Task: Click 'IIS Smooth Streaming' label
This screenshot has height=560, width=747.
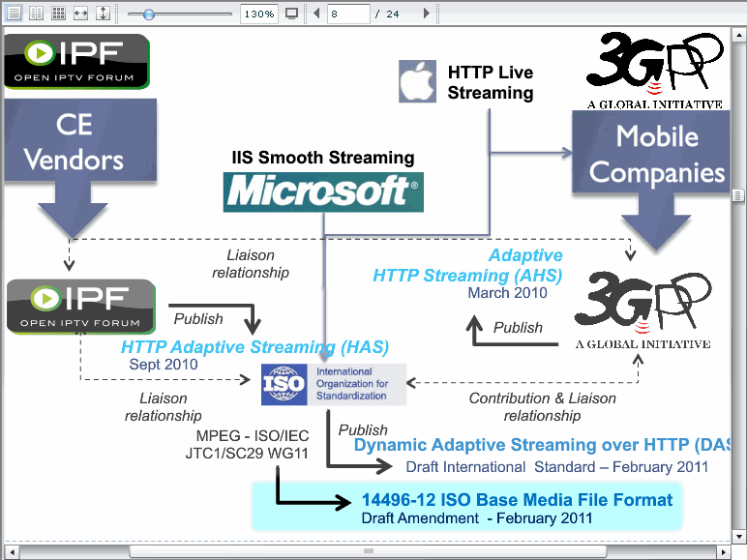Action: tap(323, 157)
